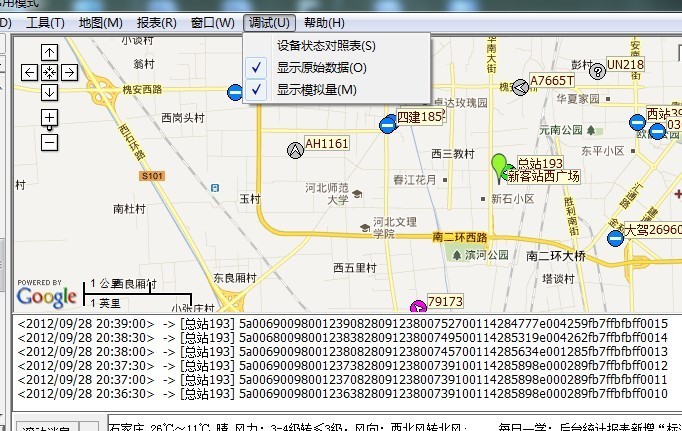The height and width of the screenshot is (431, 682).
Task: Uncheck 显示原始数据(O) option
Action: click(321, 68)
